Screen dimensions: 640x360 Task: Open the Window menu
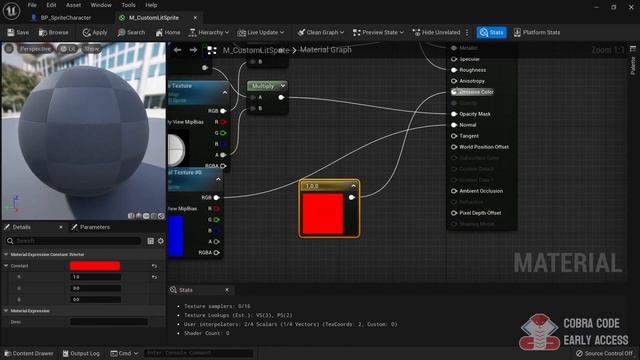[101, 5]
